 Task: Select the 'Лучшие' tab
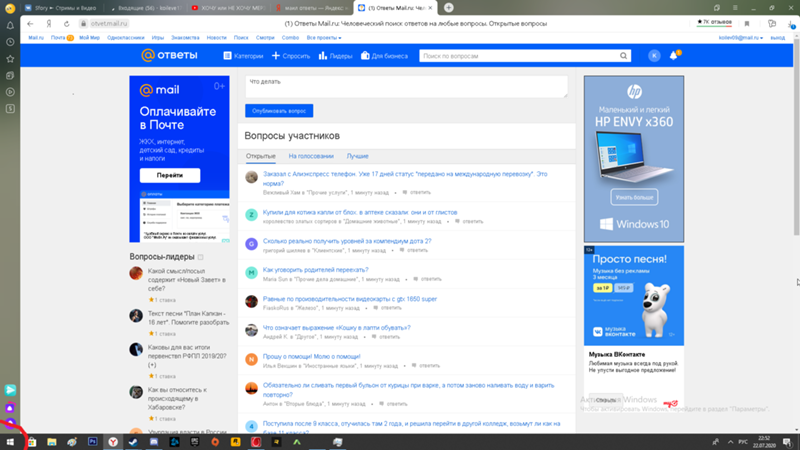357,156
